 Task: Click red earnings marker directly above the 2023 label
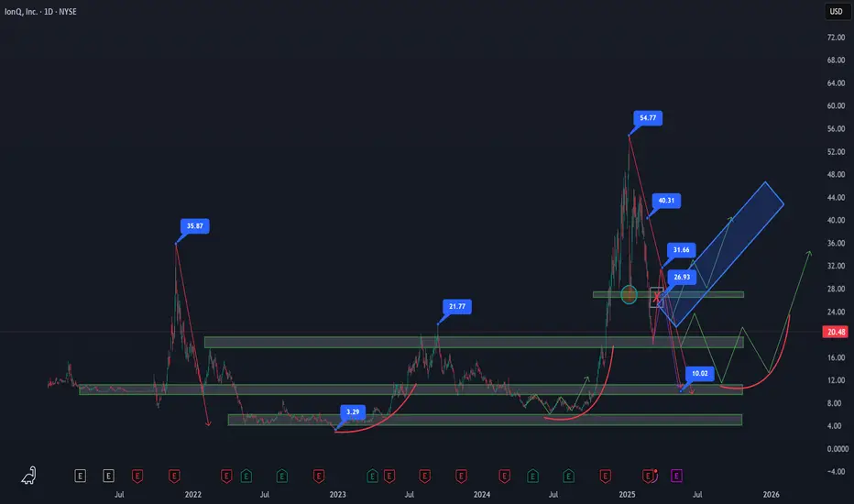tap(319, 477)
